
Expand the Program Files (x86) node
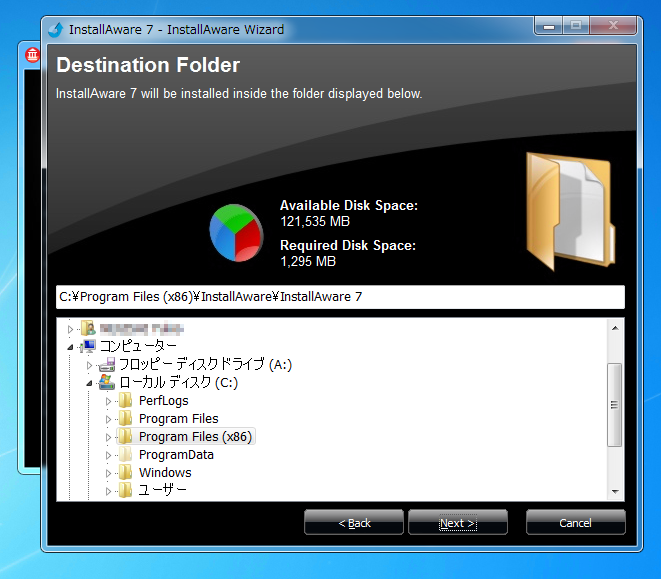point(108,437)
